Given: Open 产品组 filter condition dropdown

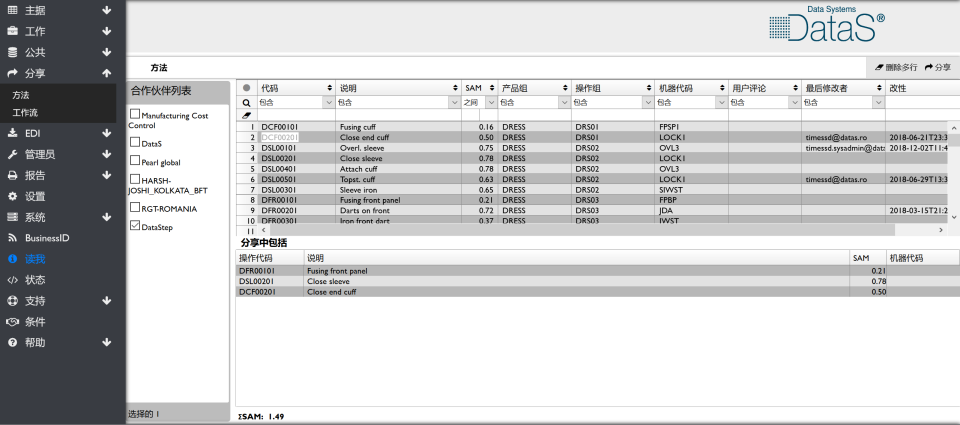Looking at the screenshot, I should tap(564, 103).
